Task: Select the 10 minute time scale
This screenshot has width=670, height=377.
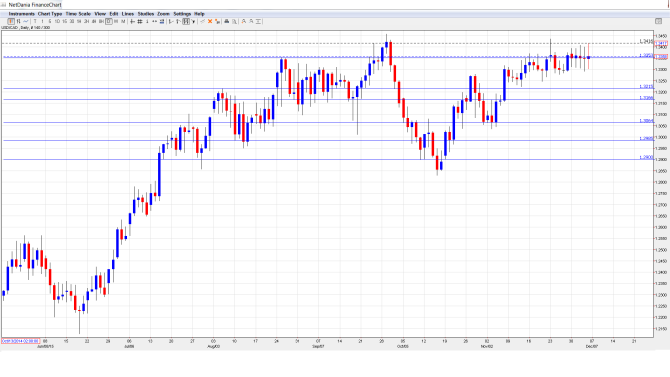Action: [57, 21]
